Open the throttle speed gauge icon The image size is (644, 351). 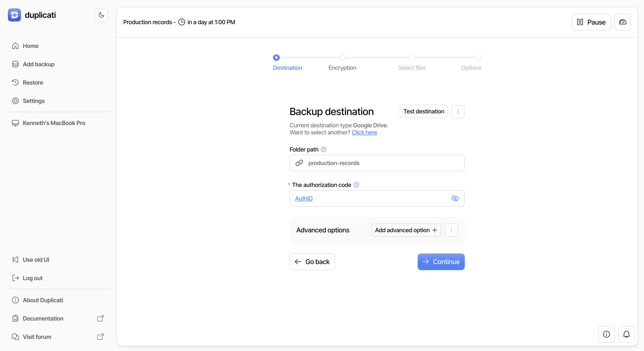623,22
